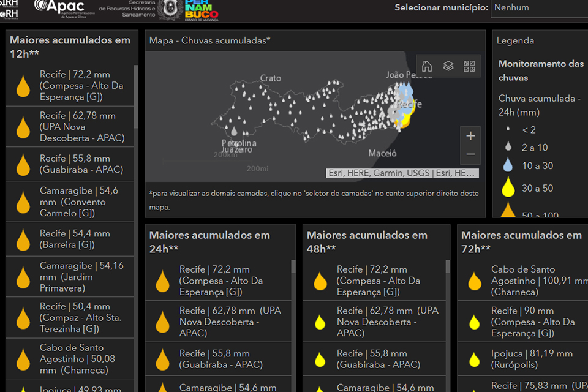Click drop icon beside Camaragibe 54,6 mm in 12h list
This screenshot has height=392, width=588.
tap(23, 202)
